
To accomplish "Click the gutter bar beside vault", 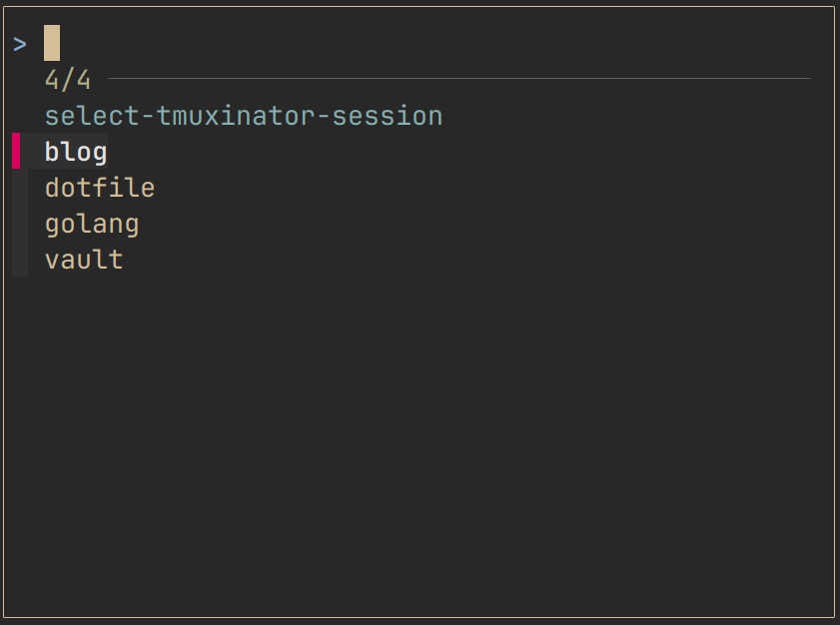I will coord(20,260).
